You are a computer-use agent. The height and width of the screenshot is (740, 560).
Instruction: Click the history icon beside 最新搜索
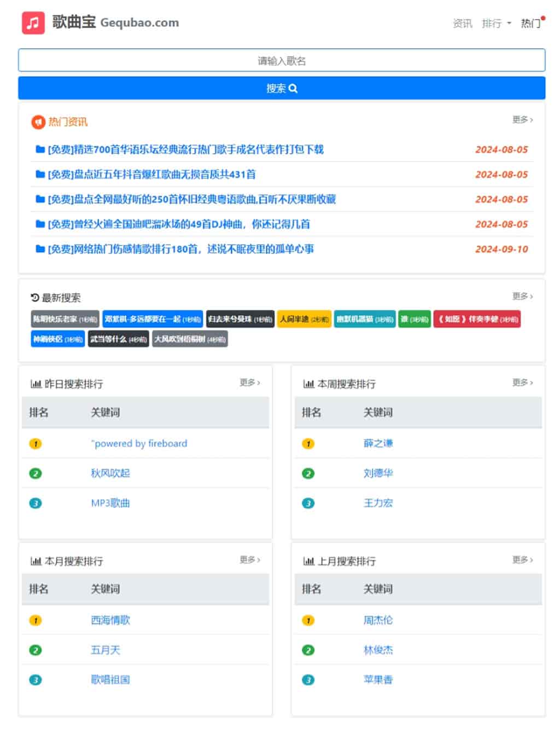pyautogui.click(x=35, y=298)
